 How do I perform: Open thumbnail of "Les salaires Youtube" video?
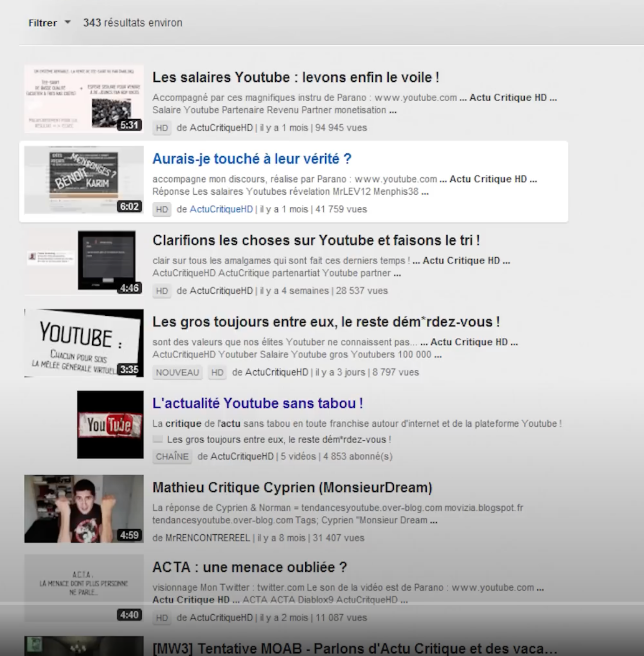tap(84, 99)
